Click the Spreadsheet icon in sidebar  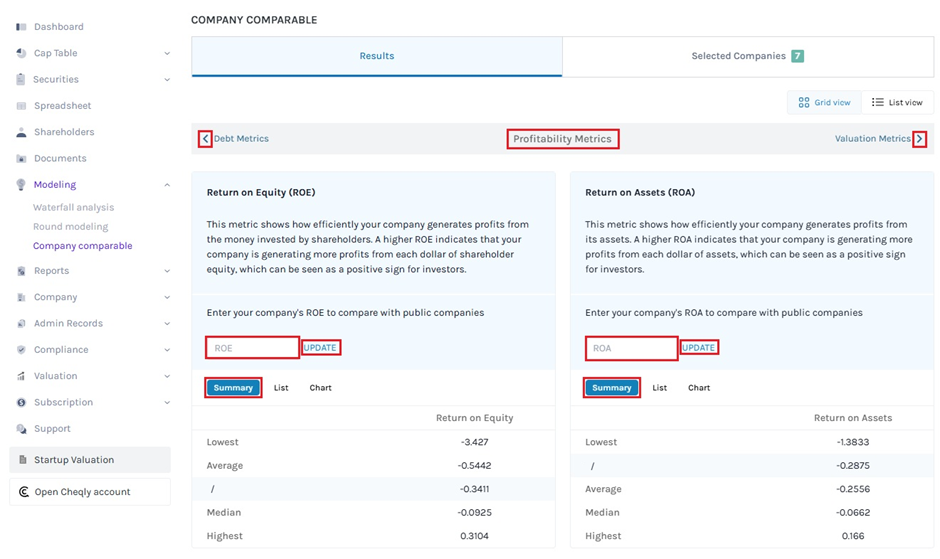[21, 106]
